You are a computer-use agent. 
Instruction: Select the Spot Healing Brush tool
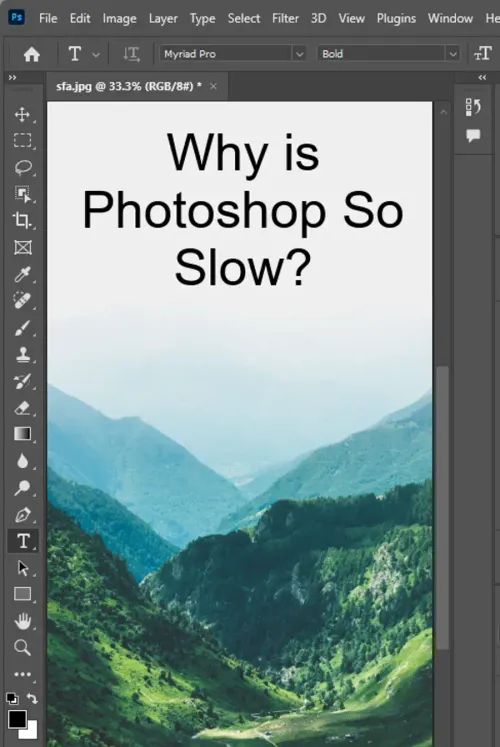coord(22,301)
